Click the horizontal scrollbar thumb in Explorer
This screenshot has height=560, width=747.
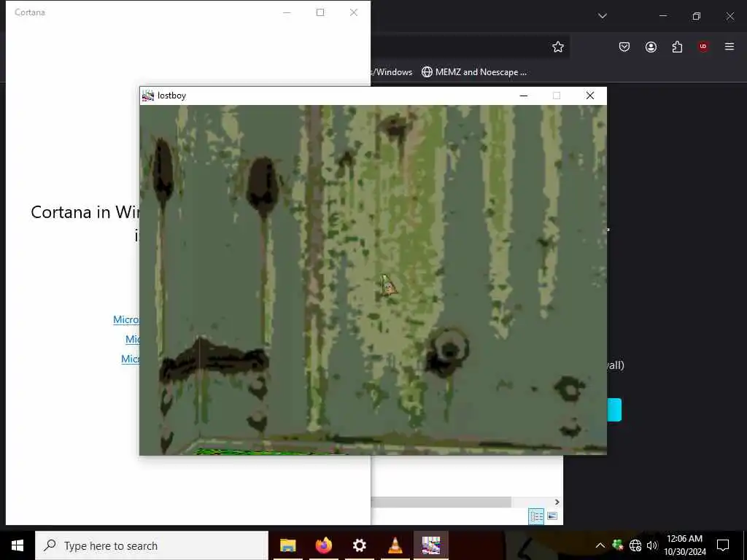point(441,502)
